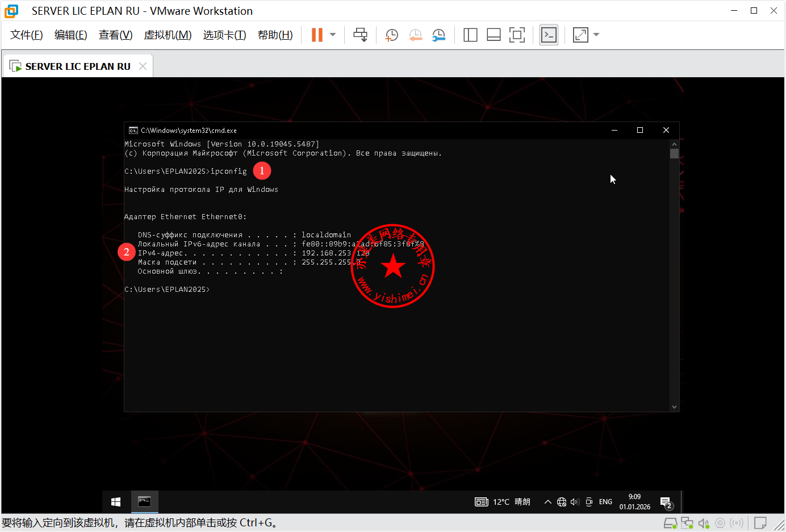Viewport: 786px width, 532px height.
Task: Revert to the previous snapshot icon
Action: click(415, 35)
